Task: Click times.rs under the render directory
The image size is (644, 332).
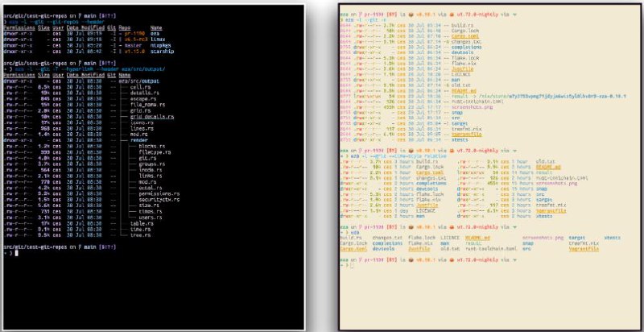Action: [x=151, y=211]
